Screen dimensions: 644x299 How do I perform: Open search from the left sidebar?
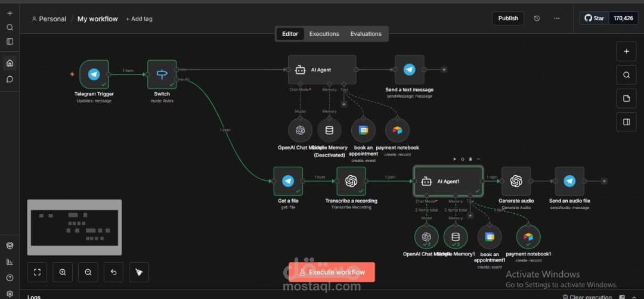10,27
